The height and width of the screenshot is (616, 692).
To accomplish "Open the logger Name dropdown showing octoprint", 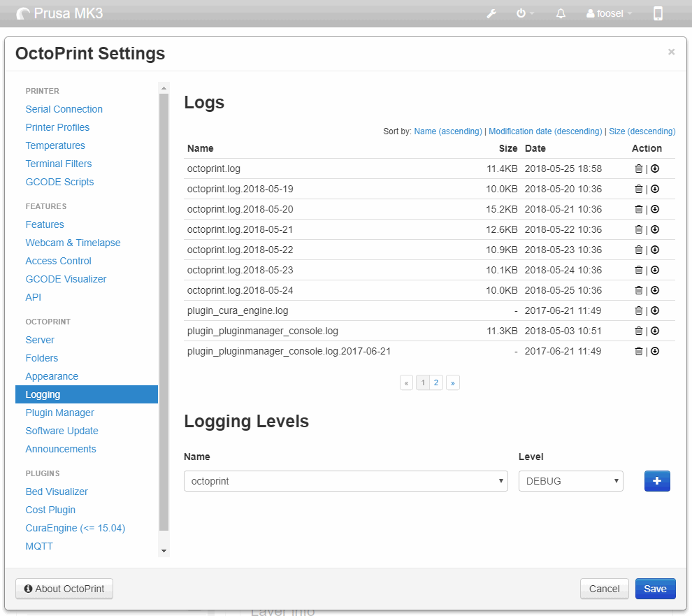I will click(x=345, y=481).
